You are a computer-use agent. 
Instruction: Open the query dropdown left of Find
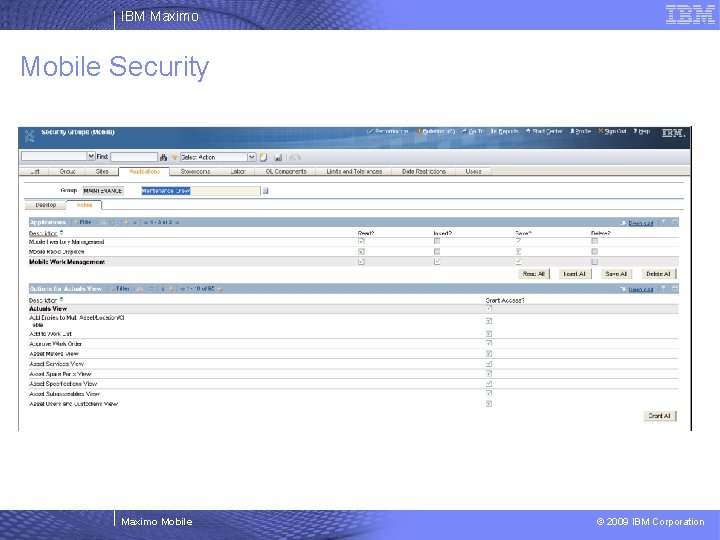pos(91,157)
